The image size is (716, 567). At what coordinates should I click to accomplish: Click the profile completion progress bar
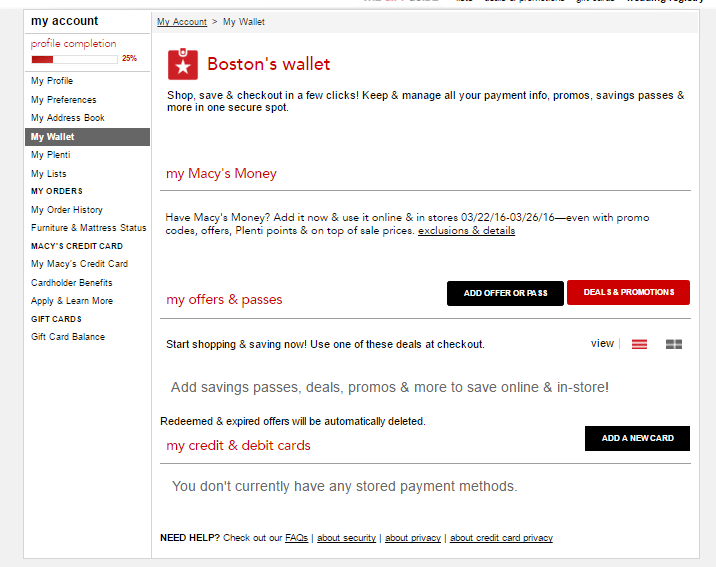pyautogui.click(x=74, y=59)
